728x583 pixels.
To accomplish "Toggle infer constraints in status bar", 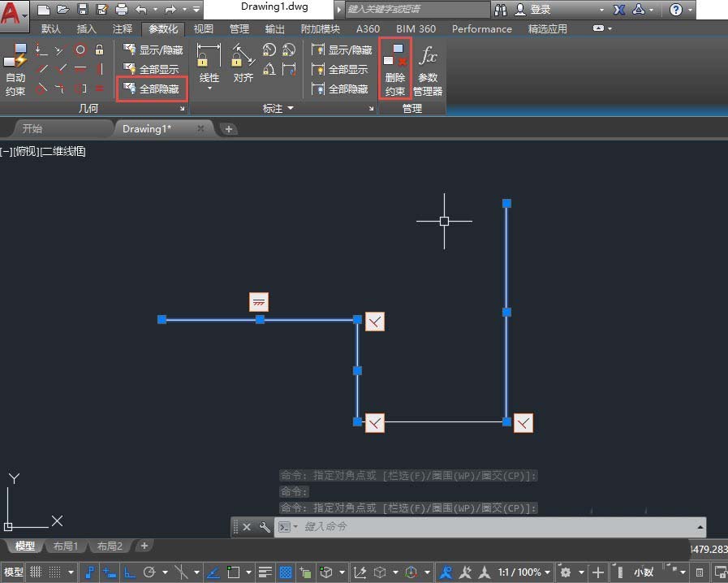I will (x=89, y=572).
